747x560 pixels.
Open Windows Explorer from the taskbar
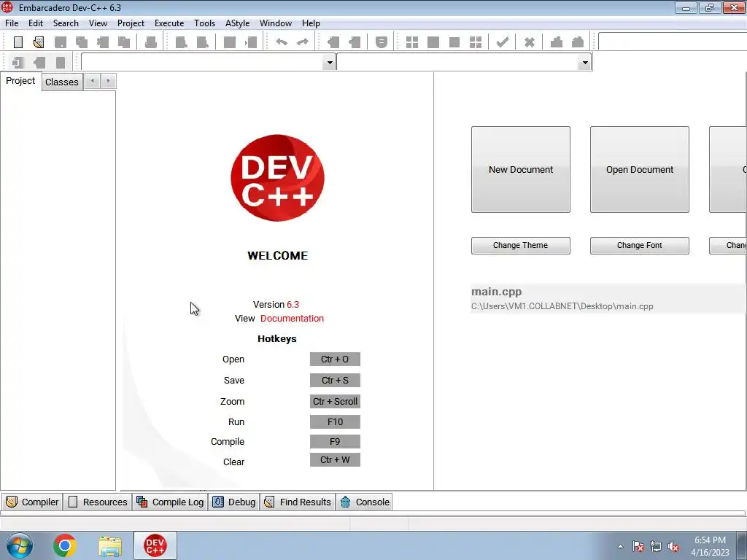[x=110, y=545]
